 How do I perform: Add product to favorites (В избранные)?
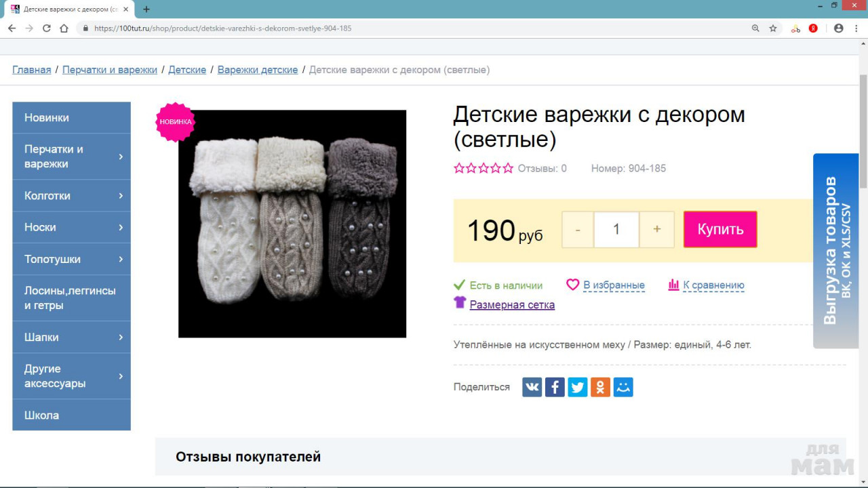[x=613, y=285]
